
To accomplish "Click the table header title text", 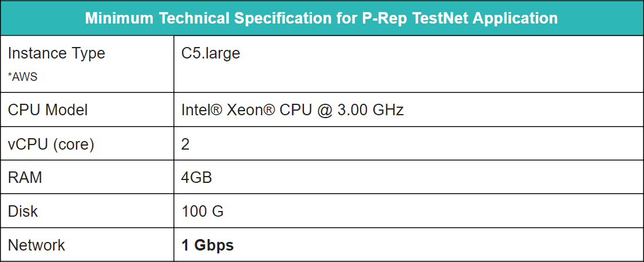I will pyautogui.click(x=321, y=18).
